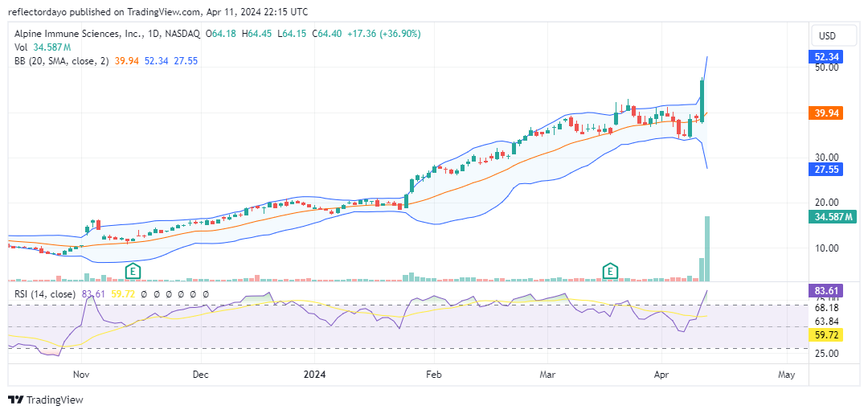Click the 52.34 value in BB legend
The width and height of the screenshot is (868, 414).
[x=156, y=60]
